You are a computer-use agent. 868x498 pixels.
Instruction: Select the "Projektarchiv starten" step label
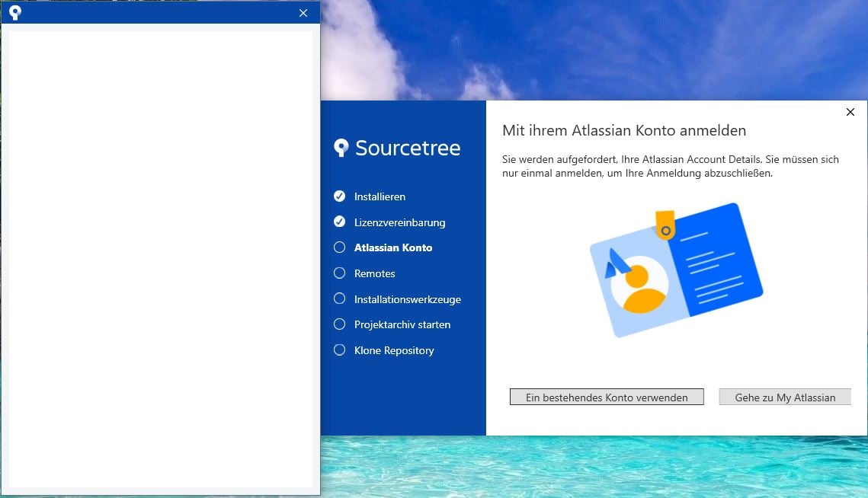[x=402, y=325]
